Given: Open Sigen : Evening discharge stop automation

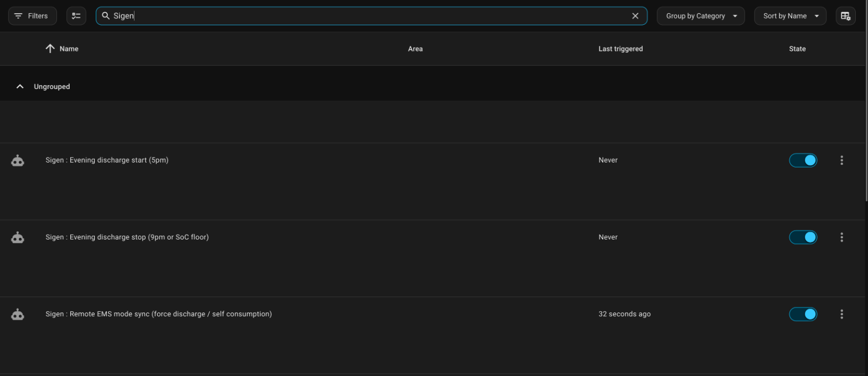Looking at the screenshot, I should click(127, 237).
